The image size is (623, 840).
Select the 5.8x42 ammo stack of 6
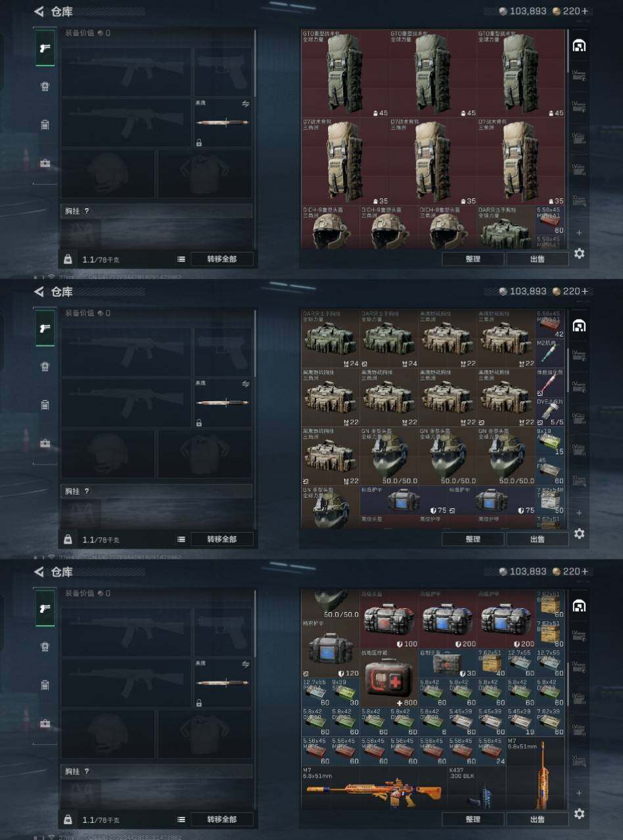click(433, 721)
